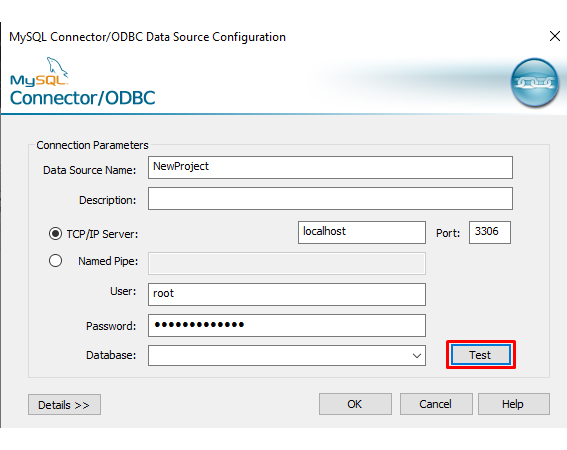
Task: Focus the Data Source Name field
Action: coord(330,167)
